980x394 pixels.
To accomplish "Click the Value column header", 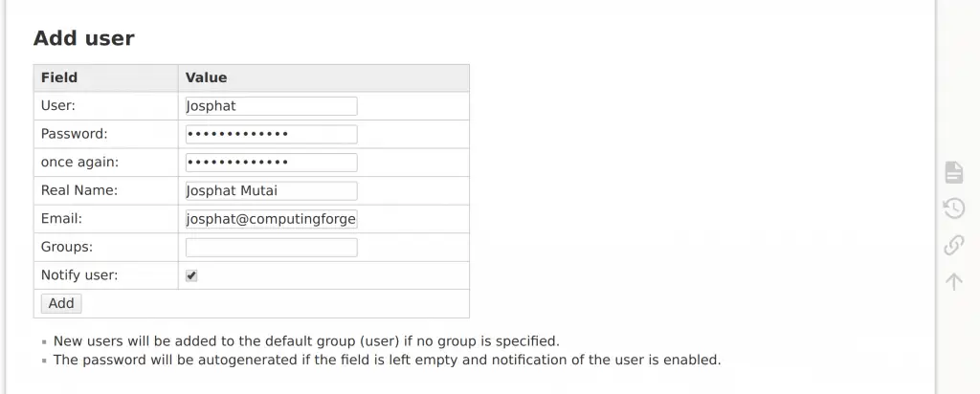I will (x=206, y=77).
